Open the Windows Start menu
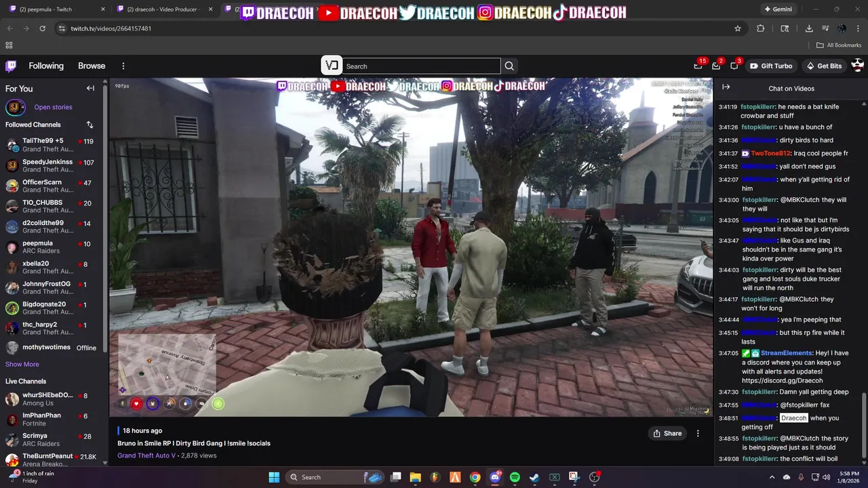This screenshot has height=488, width=868. 274,477
